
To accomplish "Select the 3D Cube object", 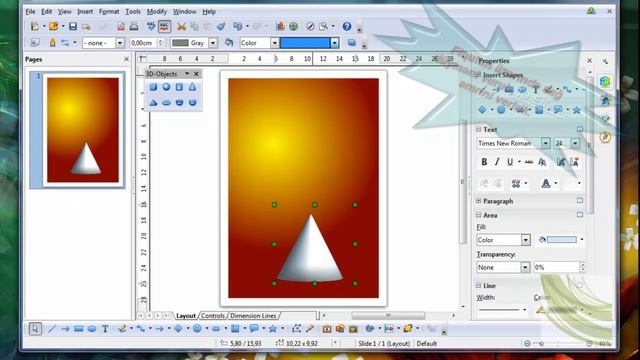I will click(x=153, y=87).
